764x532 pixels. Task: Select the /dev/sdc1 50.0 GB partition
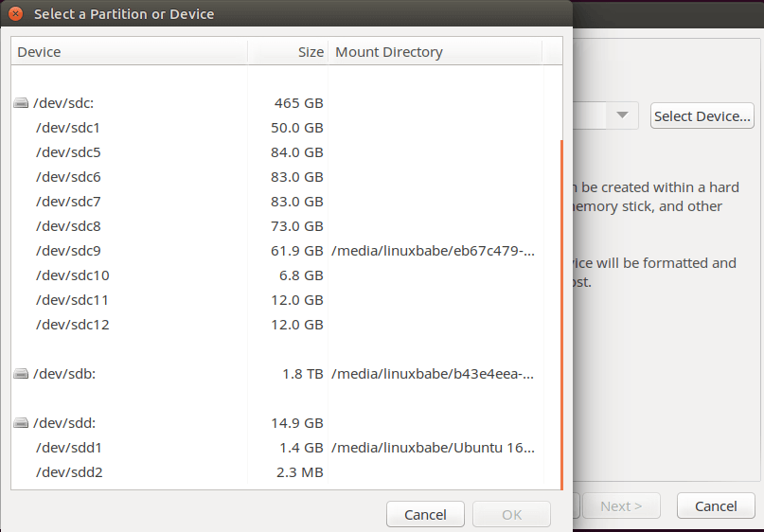67,127
